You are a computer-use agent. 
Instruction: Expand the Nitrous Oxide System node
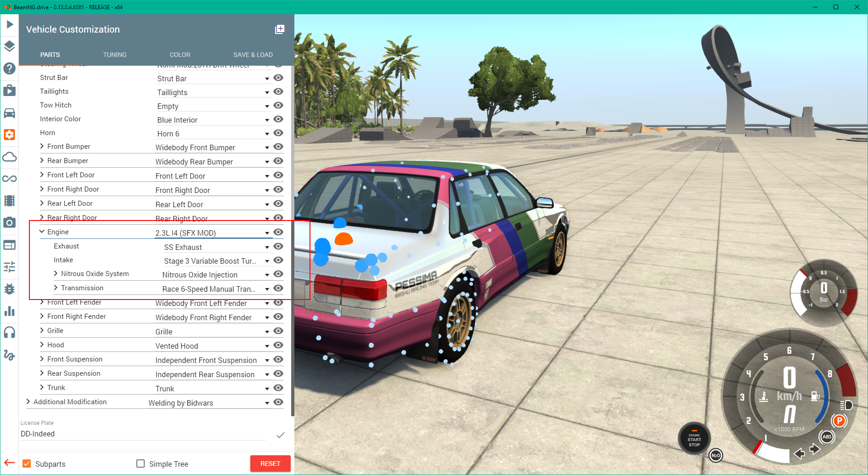pos(56,274)
